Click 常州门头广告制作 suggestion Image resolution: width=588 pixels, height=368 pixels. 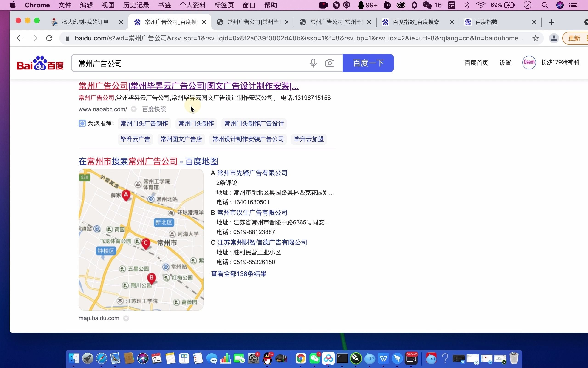144,124
